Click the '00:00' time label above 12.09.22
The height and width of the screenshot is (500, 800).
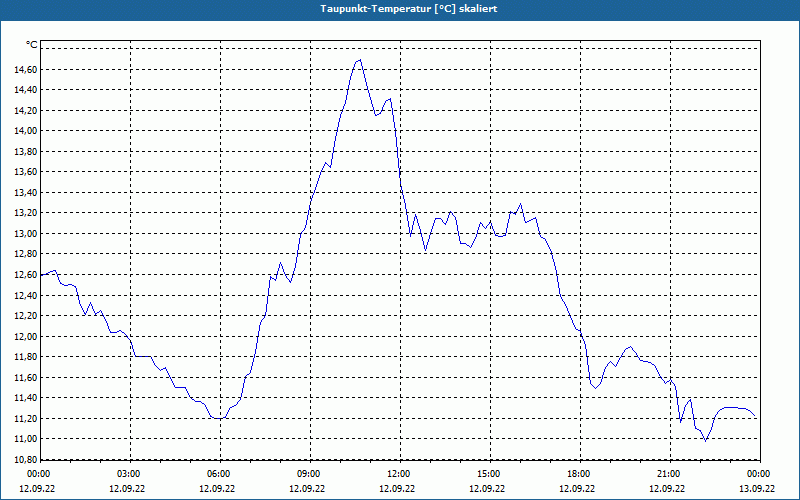37,474
